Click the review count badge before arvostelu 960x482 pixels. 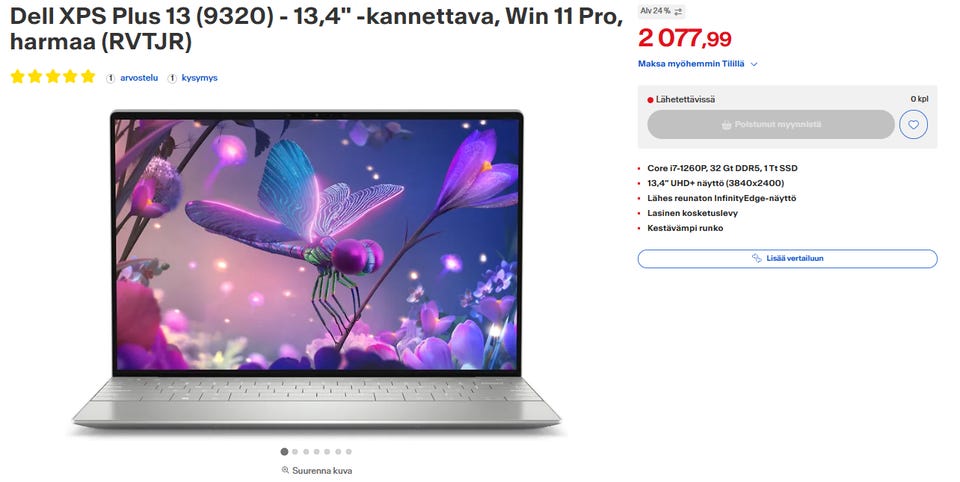coord(110,78)
